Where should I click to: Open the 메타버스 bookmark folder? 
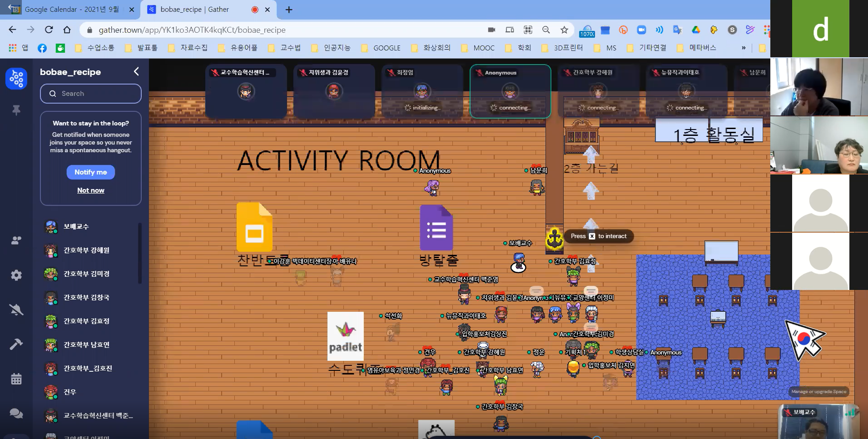696,48
